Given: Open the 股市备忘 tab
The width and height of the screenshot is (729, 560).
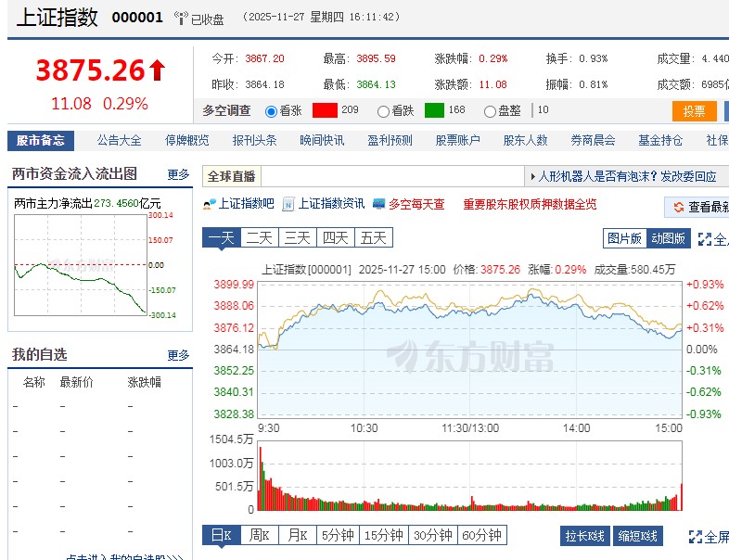Looking at the screenshot, I should click(41, 140).
